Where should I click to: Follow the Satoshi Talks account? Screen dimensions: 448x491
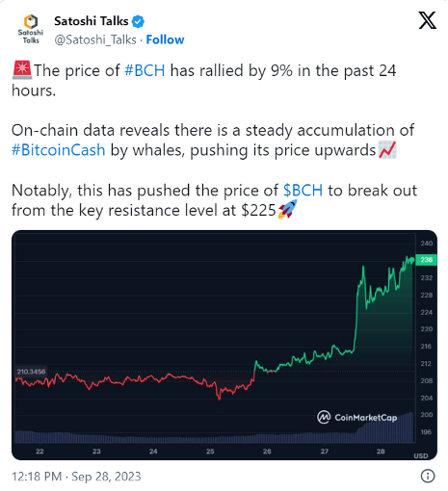click(x=165, y=39)
